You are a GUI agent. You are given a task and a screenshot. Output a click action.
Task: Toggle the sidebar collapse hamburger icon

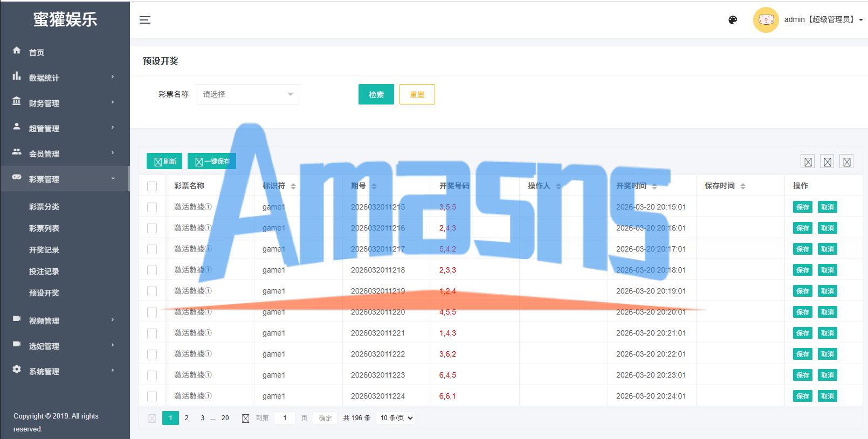tap(144, 20)
